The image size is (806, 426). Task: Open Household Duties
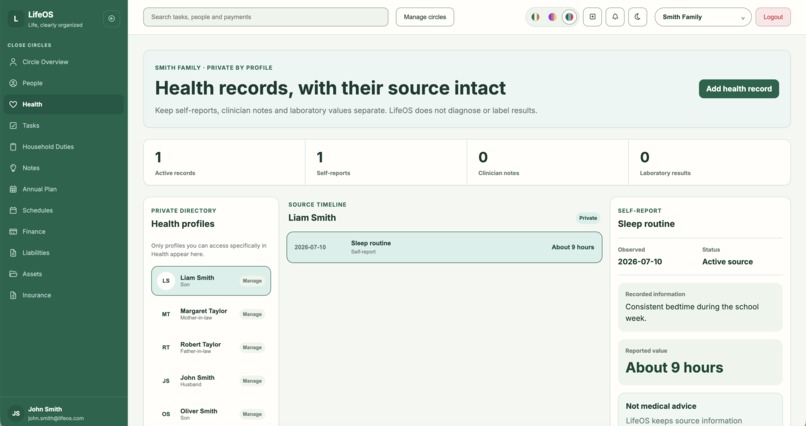point(64,146)
